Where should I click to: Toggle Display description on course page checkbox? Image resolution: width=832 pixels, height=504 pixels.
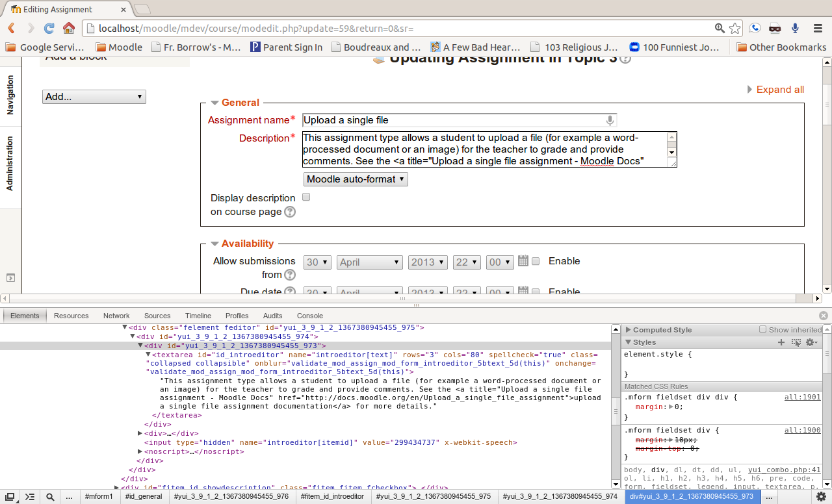point(306,197)
